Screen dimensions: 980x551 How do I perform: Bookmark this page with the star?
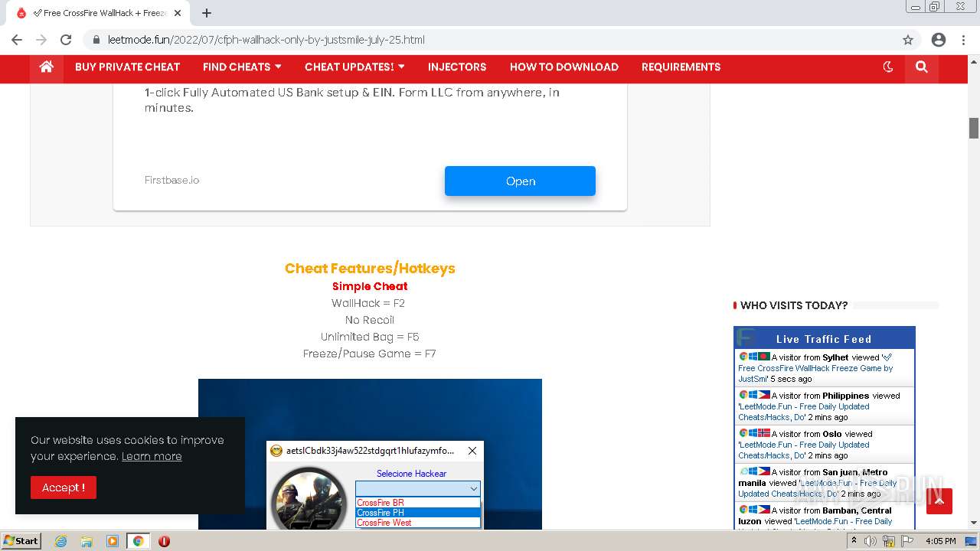908,40
